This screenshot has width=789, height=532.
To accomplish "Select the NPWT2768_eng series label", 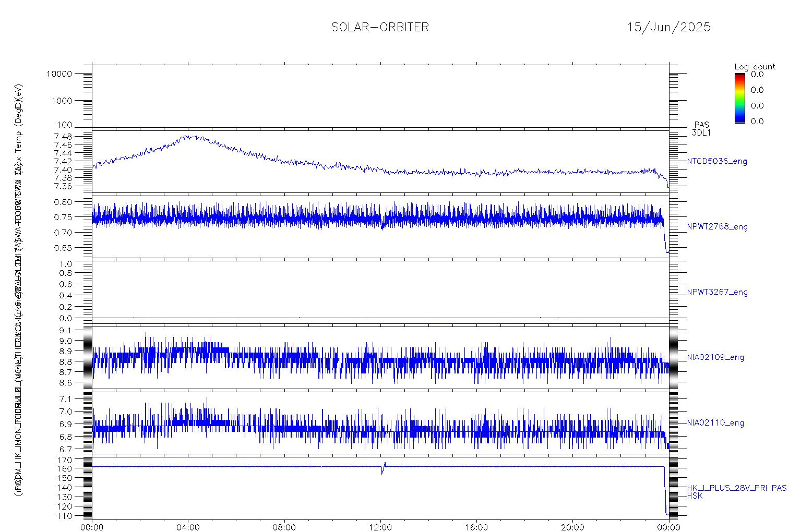I will pyautogui.click(x=717, y=227).
